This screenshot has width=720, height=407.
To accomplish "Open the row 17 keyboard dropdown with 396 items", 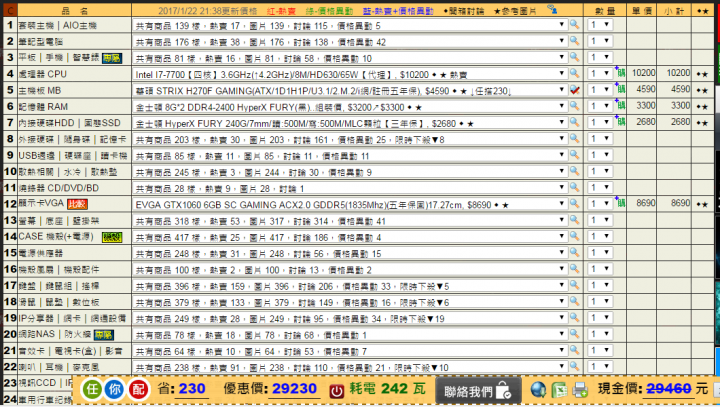I will coord(350,286).
